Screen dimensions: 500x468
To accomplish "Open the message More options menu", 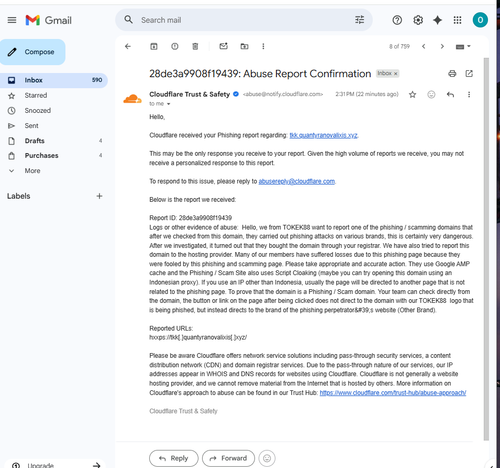I will [469, 95].
